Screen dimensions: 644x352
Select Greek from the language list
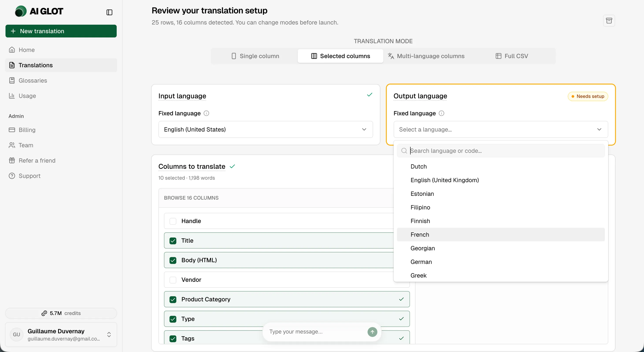tap(501, 275)
